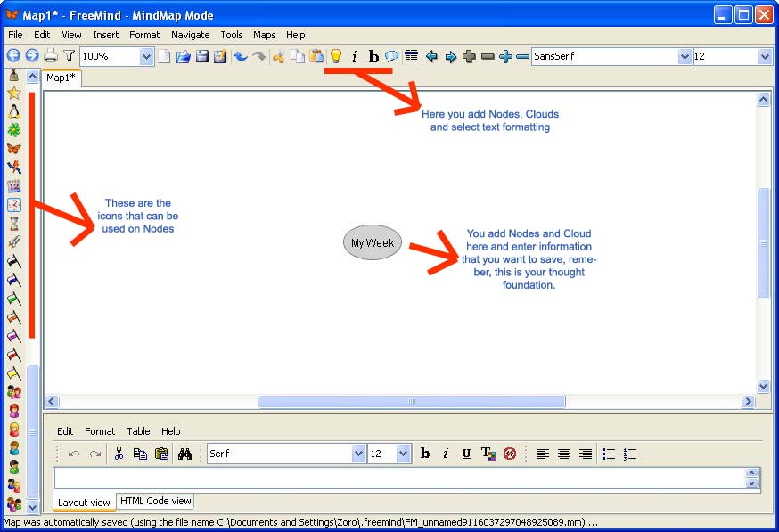Expand the SansSerif font dropdown
779x532 pixels.
pos(685,56)
